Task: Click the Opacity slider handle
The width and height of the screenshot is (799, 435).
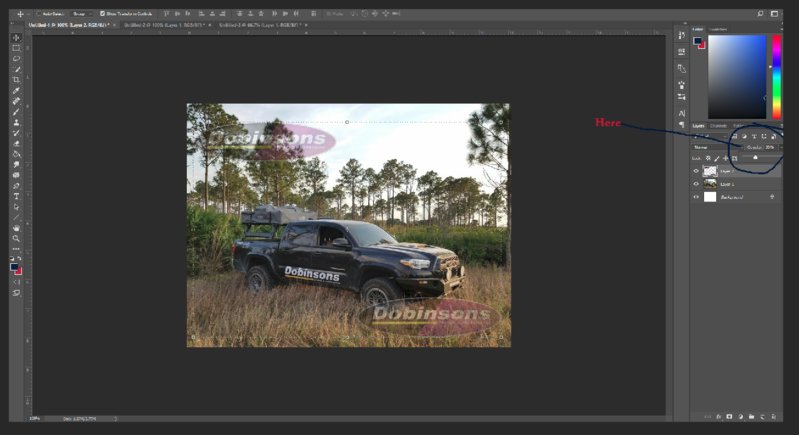Action: point(755,158)
